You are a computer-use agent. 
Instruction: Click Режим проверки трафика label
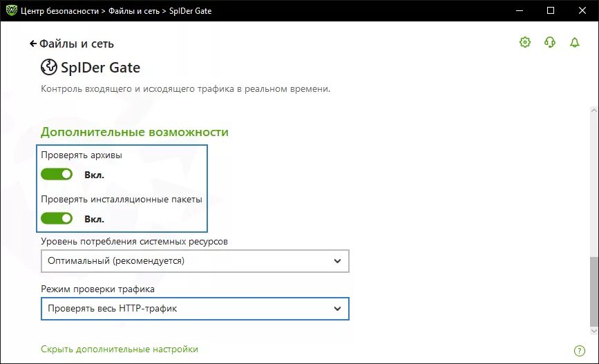coord(97,289)
